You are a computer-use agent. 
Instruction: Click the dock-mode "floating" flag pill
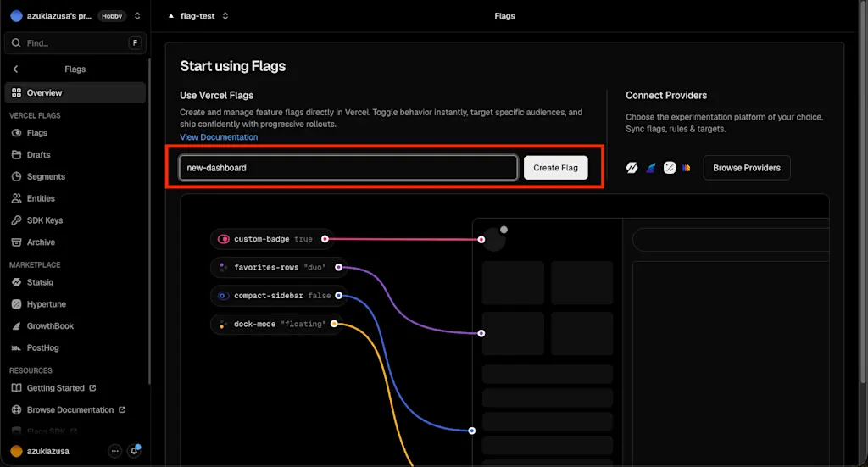coord(277,324)
